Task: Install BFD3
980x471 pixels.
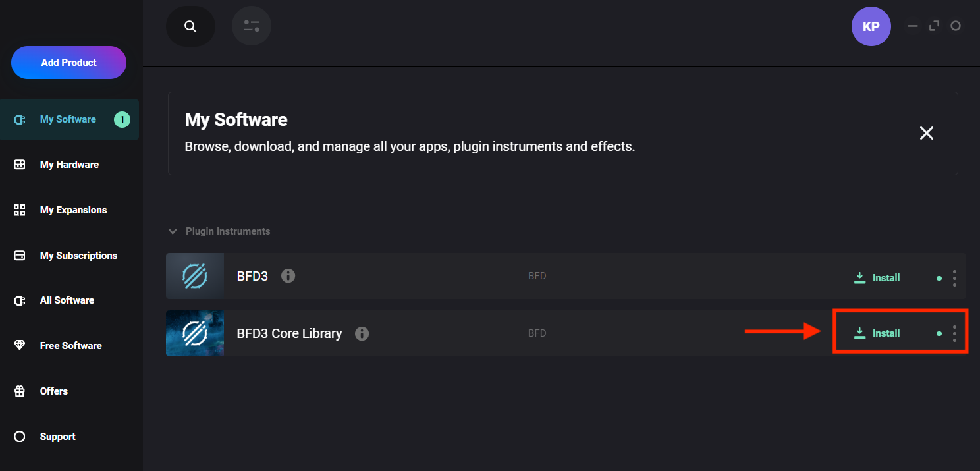Action: [x=877, y=278]
